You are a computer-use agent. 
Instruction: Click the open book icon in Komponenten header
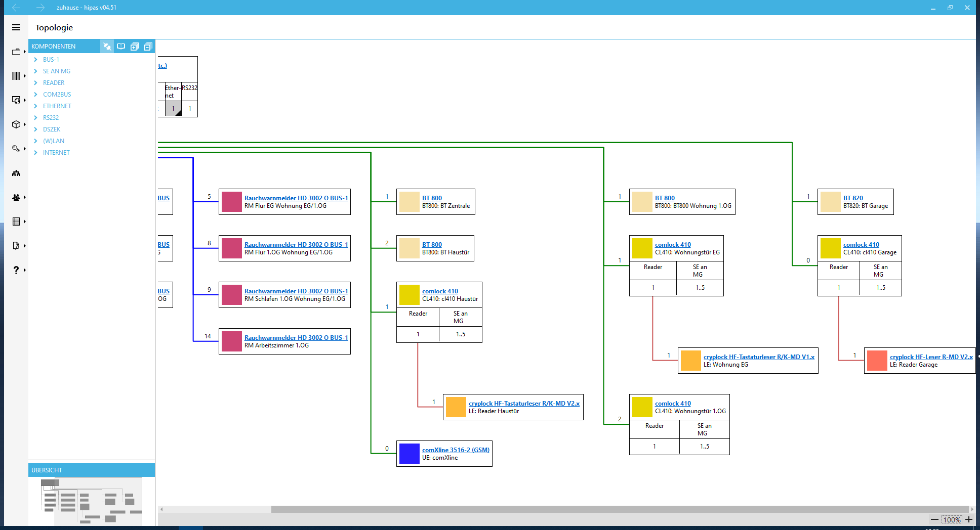tap(121, 47)
